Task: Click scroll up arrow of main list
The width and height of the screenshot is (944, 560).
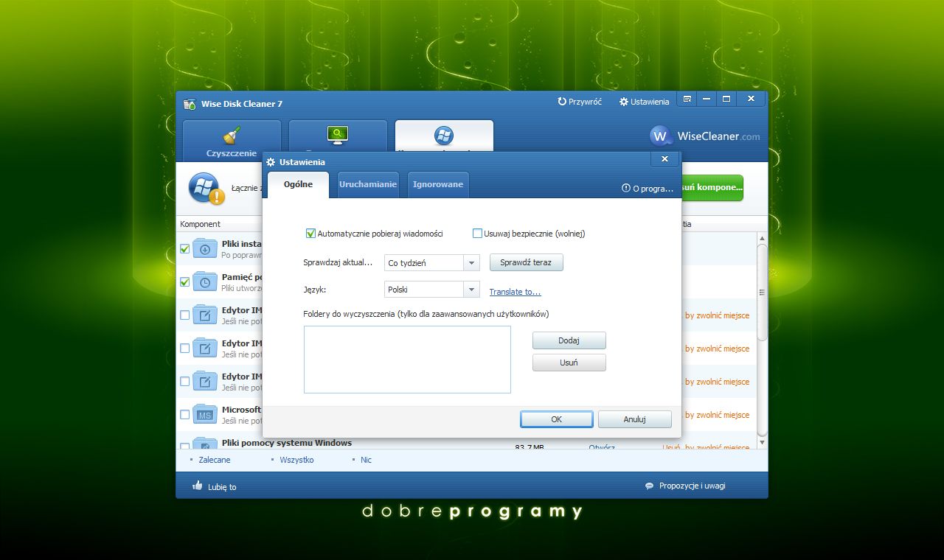Action: [x=763, y=238]
